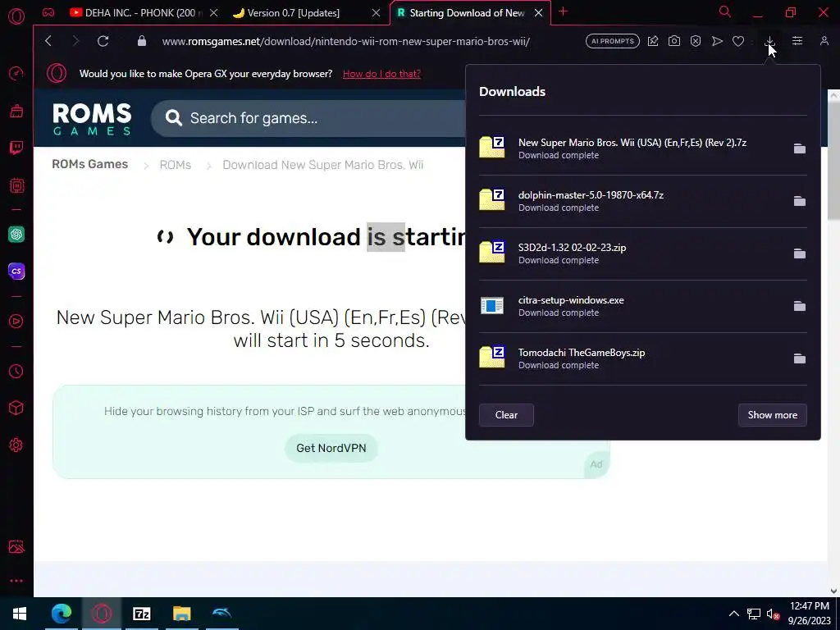Open the GX Cleaner sidebar icon
The width and height of the screenshot is (840, 630).
pos(16,111)
